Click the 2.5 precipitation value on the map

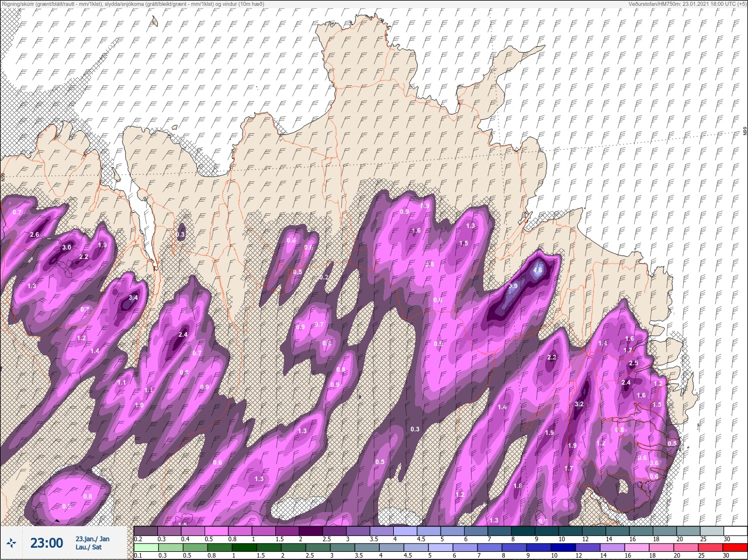tap(633, 363)
